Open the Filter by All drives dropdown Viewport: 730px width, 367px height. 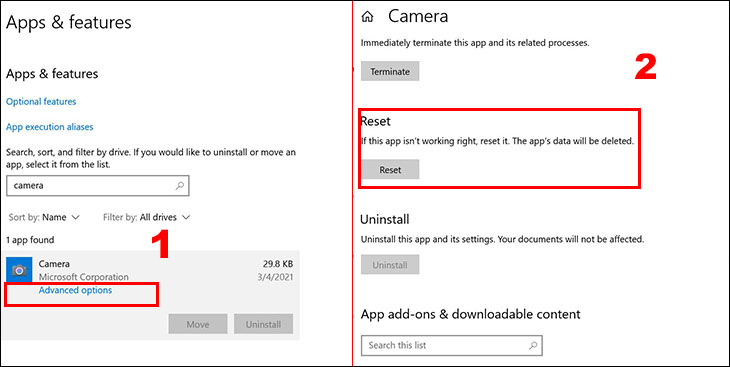tap(147, 217)
